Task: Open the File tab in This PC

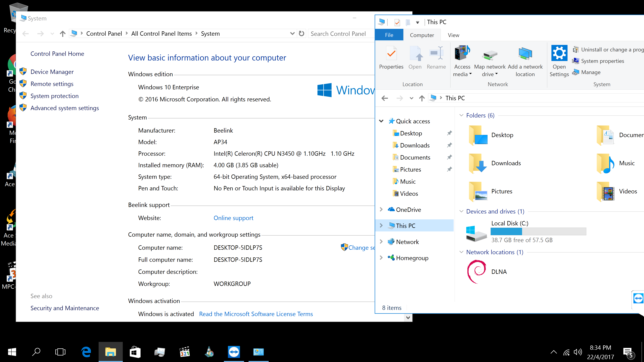Action: tap(389, 35)
